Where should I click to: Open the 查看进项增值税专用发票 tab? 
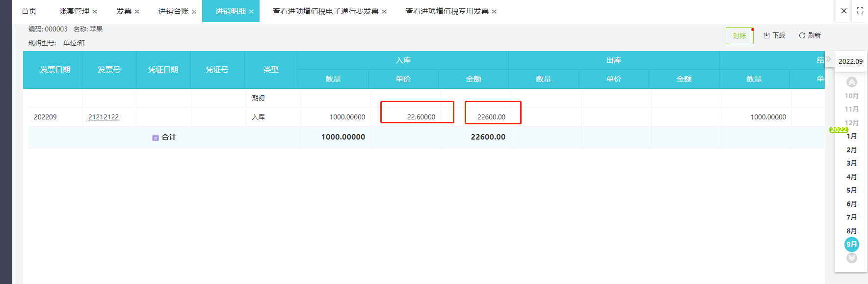(x=447, y=11)
